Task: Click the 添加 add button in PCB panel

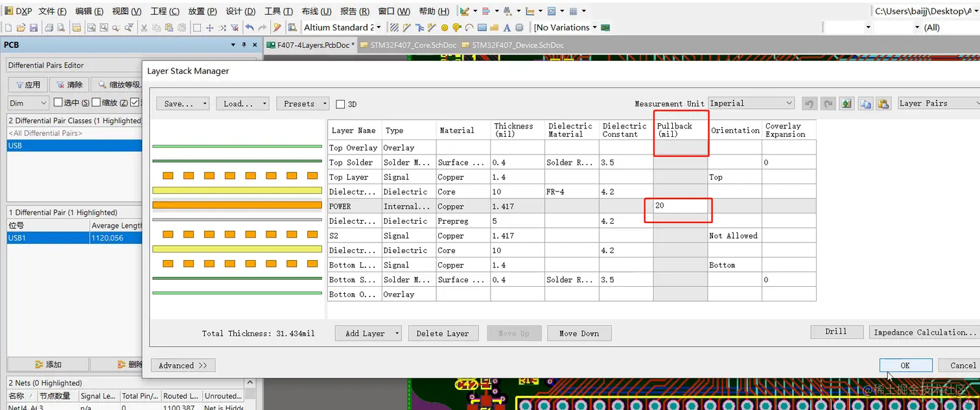Action: (48, 365)
